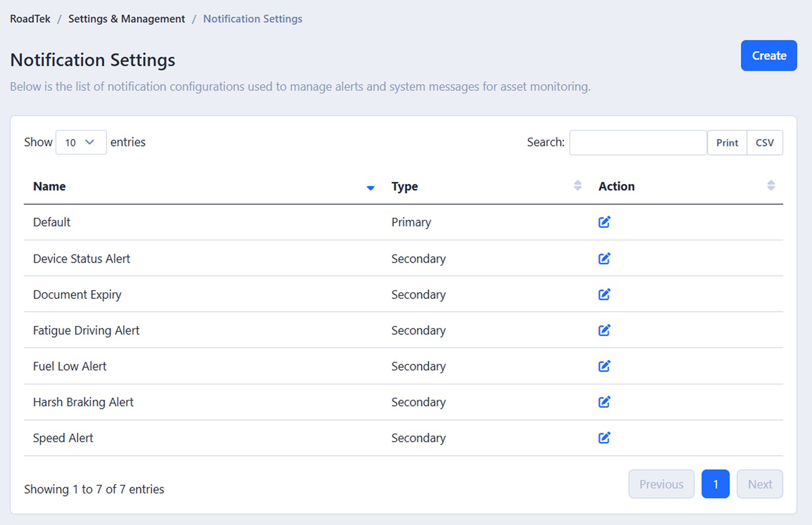
Task: Open the editor for Harsh Braking Alert
Action: click(x=604, y=402)
